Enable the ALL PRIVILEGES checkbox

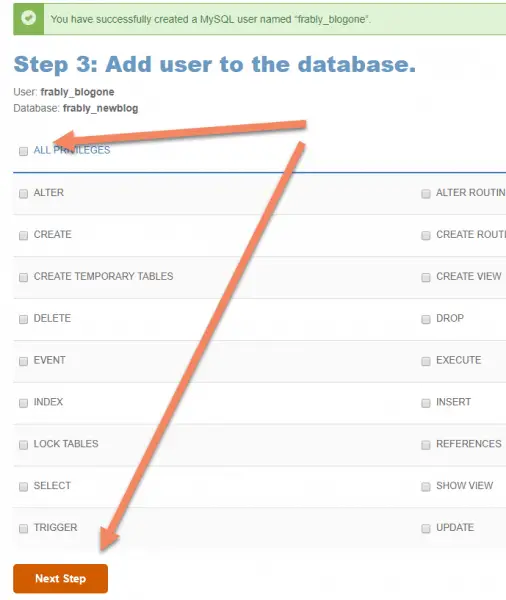click(x=23, y=151)
